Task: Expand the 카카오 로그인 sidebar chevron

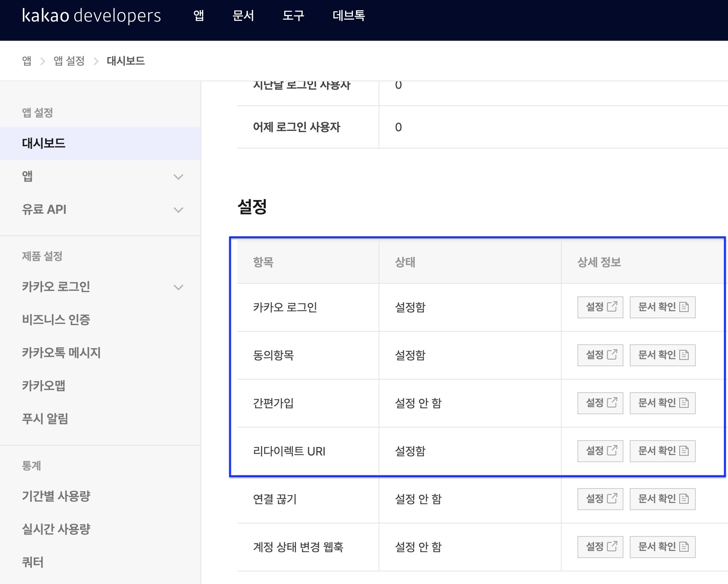Action: coord(178,287)
